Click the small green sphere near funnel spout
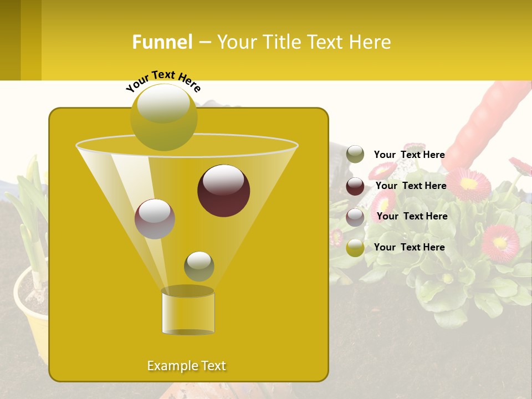The height and width of the screenshot is (399, 532). [x=199, y=267]
